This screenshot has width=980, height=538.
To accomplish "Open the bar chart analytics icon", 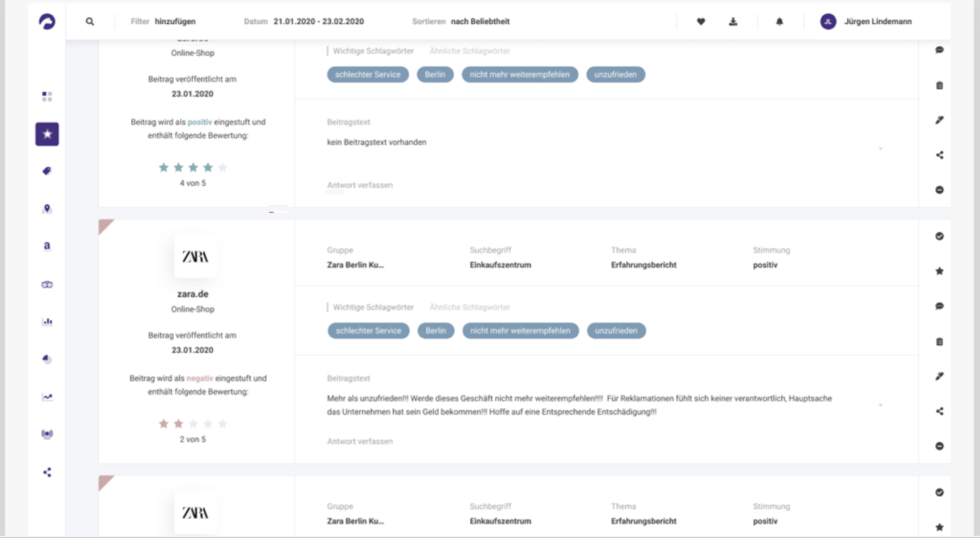I will tap(46, 320).
